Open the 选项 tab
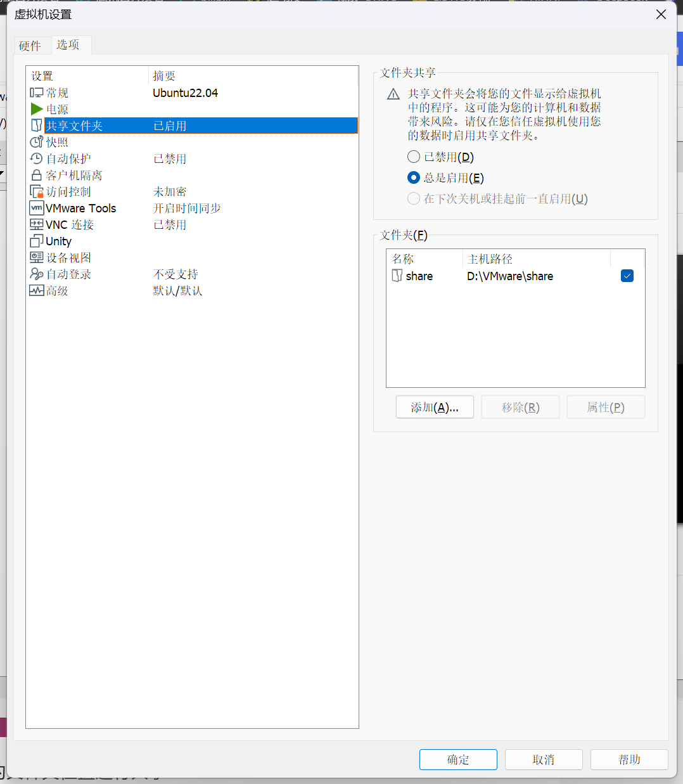The width and height of the screenshot is (683, 784). click(68, 45)
